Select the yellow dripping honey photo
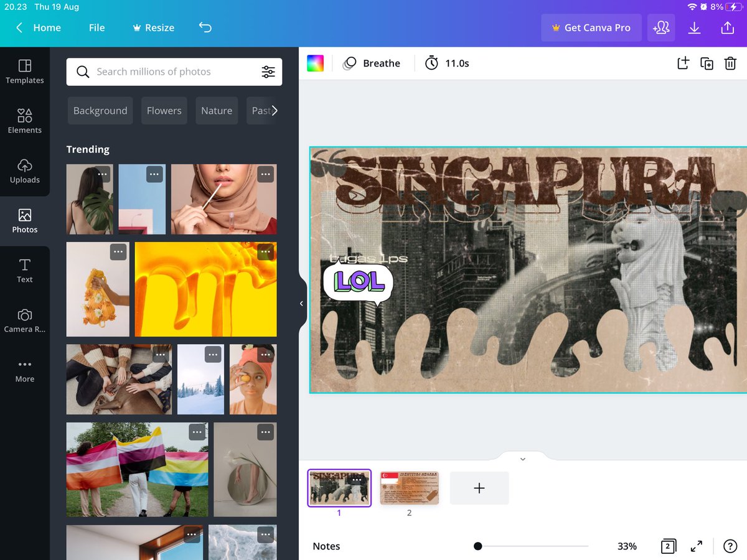 (206, 289)
